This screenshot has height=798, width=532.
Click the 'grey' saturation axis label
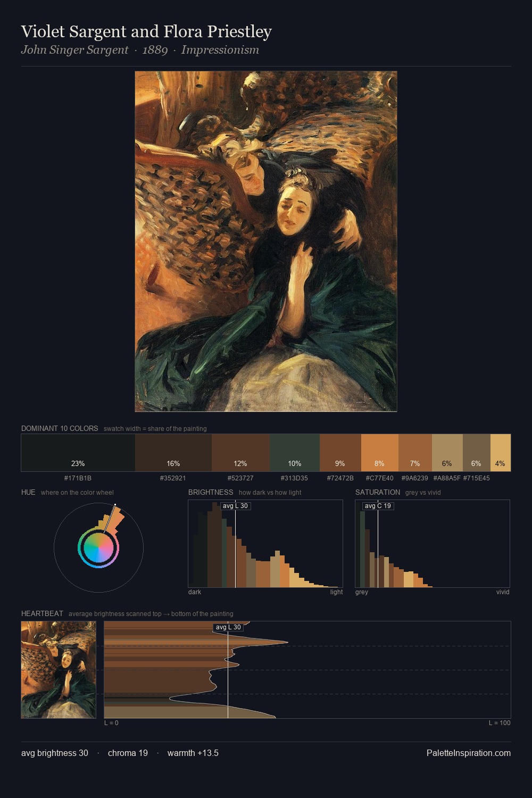click(x=362, y=592)
